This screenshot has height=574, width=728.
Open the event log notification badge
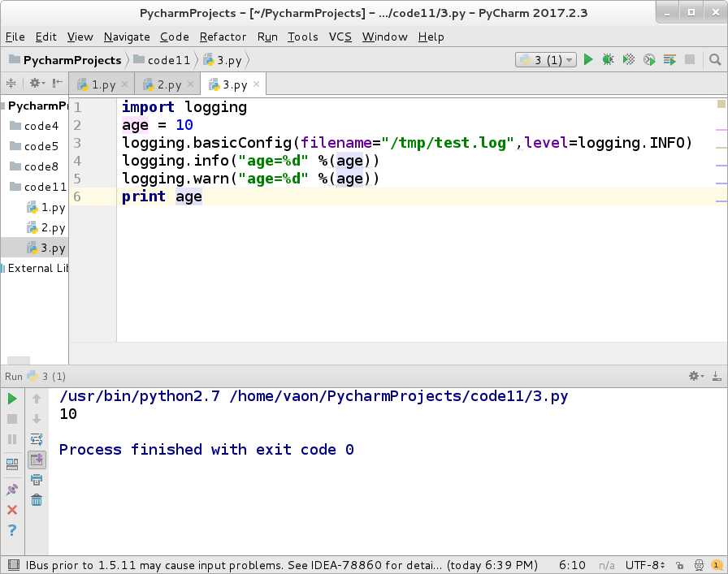click(x=717, y=565)
